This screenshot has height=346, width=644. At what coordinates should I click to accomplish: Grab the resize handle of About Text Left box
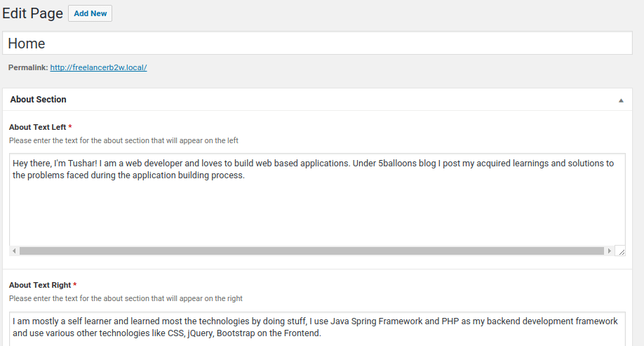(x=620, y=251)
